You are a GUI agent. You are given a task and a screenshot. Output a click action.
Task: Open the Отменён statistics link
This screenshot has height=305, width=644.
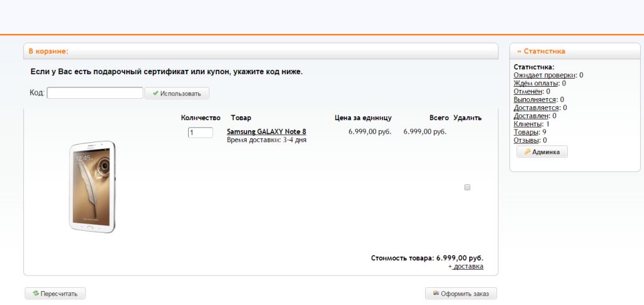click(x=528, y=92)
